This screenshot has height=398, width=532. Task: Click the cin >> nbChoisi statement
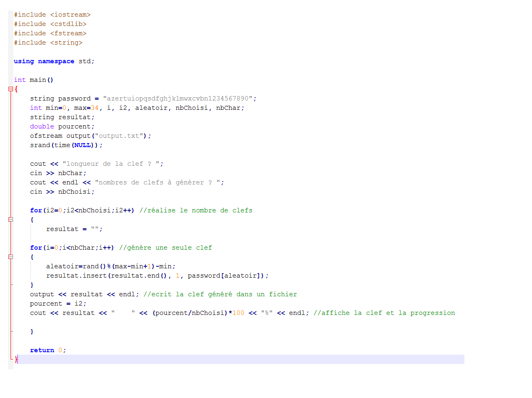[62, 192]
